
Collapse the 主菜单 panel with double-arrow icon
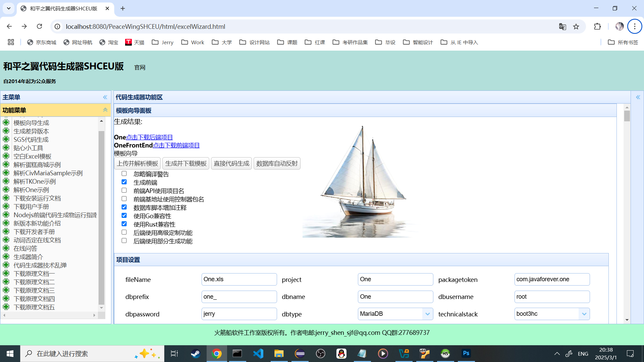[x=105, y=97]
